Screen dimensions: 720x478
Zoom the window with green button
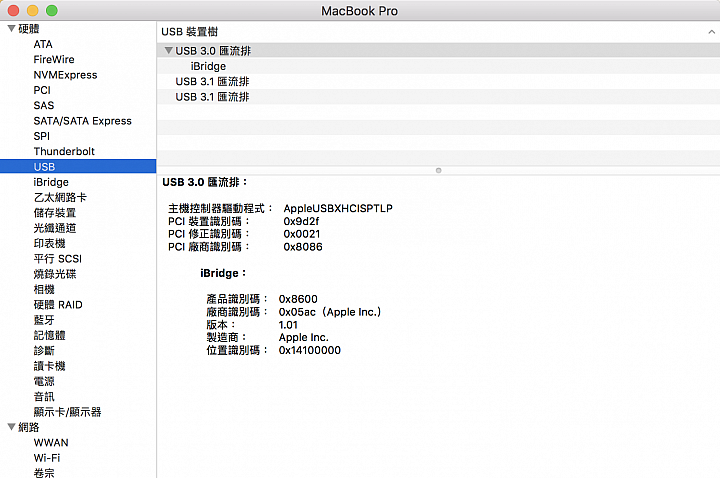tap(52, 10)
